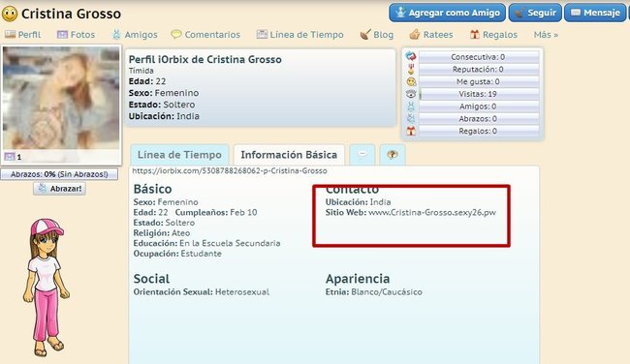Click the Me gusta smiley icon
Screen dimensions: 630x364
(411, 81)
